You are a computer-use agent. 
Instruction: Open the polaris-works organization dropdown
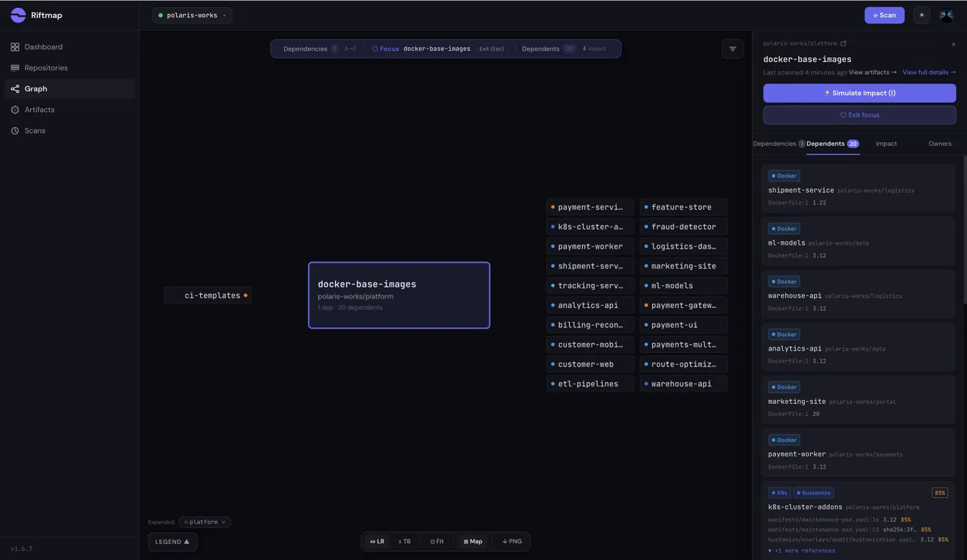[192, 15]
